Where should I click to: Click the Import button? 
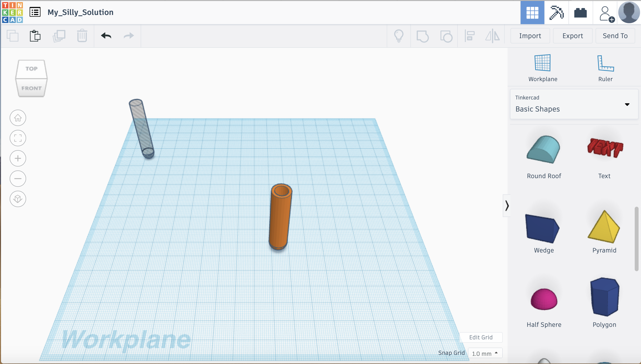[530, 36]
